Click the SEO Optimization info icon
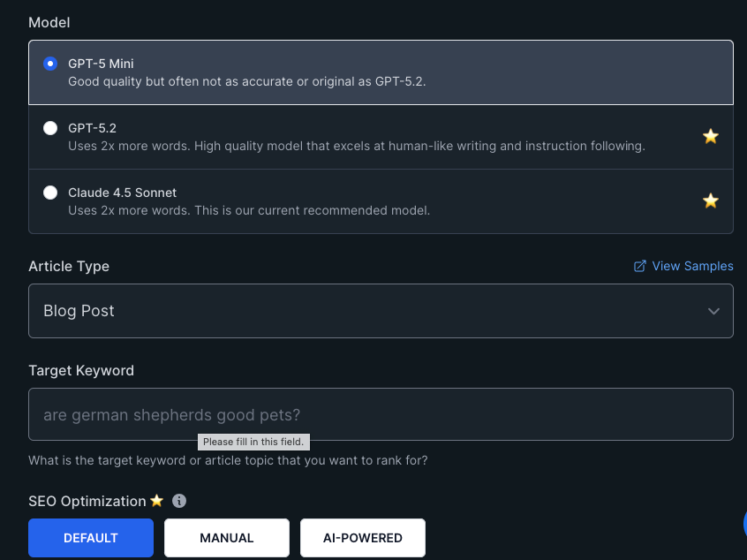Viewport: 747px width, 560px height. click(x=179, y=501)
